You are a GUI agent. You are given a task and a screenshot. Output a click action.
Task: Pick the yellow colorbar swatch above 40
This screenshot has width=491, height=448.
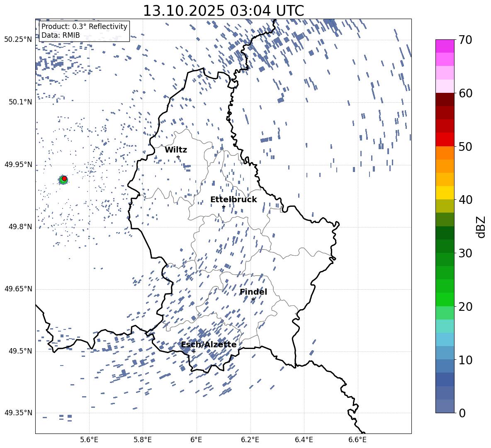pos(445,193)
